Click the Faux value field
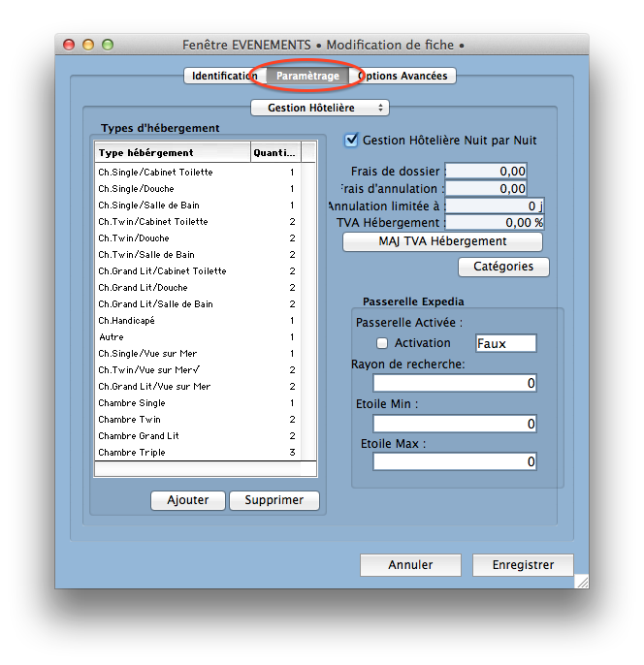 coord(505,343)
